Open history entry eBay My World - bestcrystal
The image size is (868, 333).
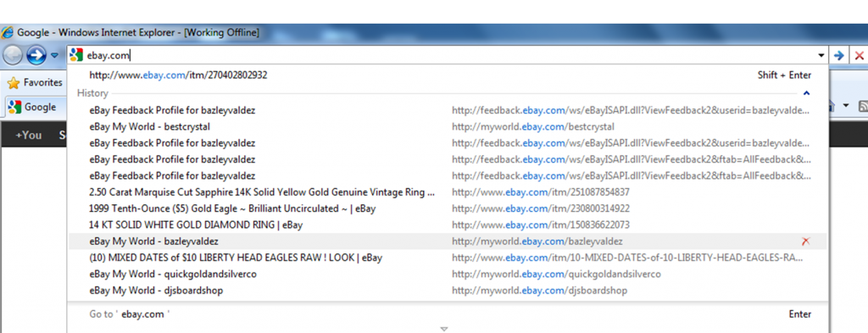click(x=448, y=126)
